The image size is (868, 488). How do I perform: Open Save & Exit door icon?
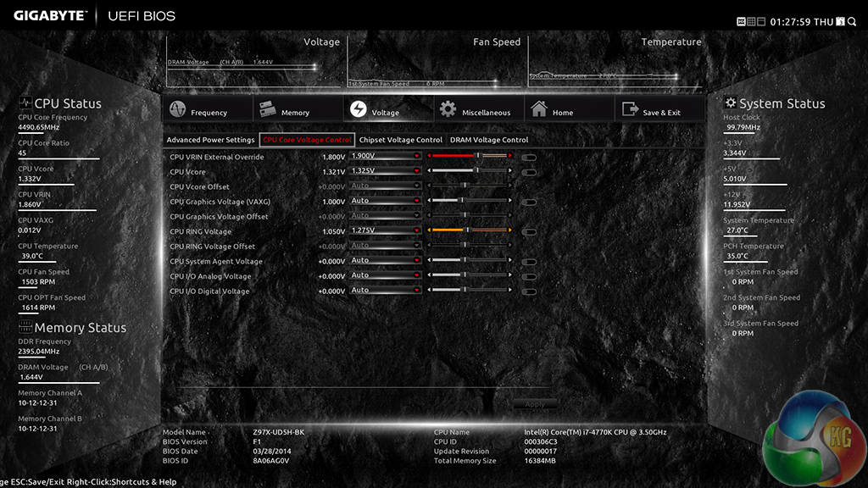[x=659, y=109]
